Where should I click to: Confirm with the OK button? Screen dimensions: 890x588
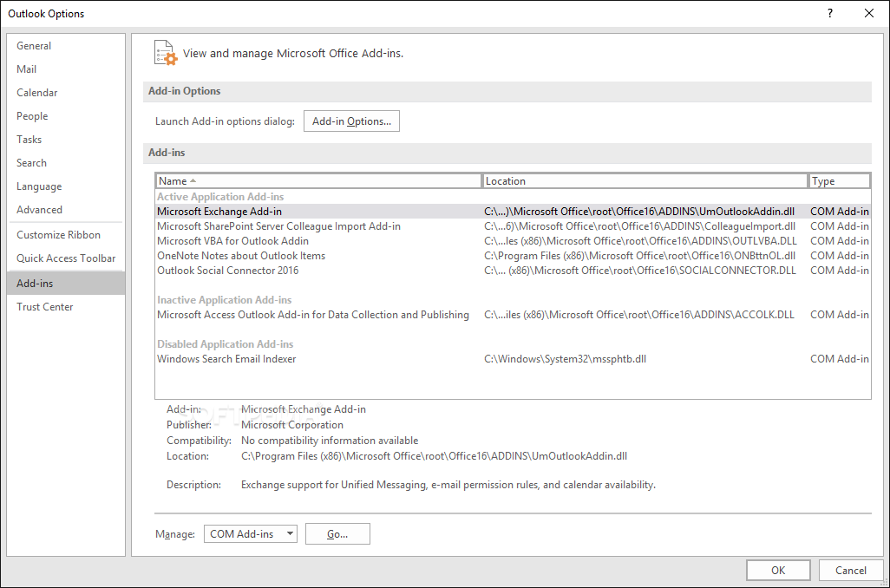pos(777,570)
